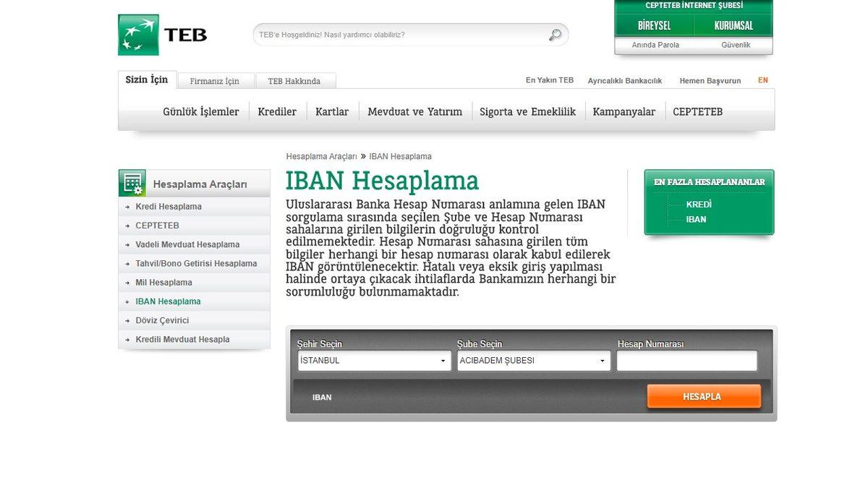Open the TEB Hakkında tab

(x=294, y=81)
